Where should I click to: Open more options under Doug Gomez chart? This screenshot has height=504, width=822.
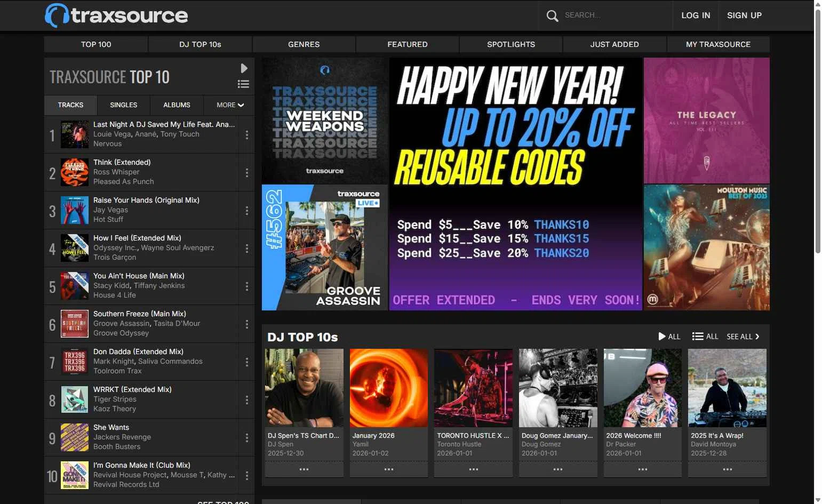tap(558, 469)
